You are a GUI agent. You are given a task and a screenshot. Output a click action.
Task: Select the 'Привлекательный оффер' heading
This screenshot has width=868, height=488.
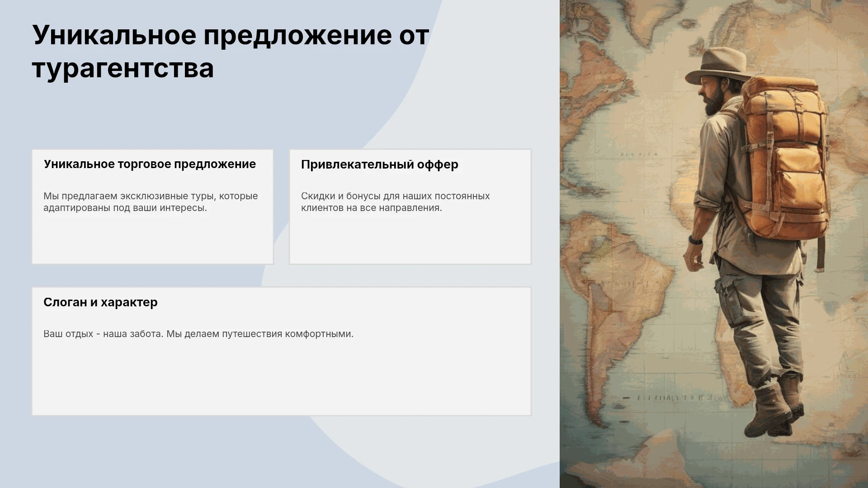379,164
